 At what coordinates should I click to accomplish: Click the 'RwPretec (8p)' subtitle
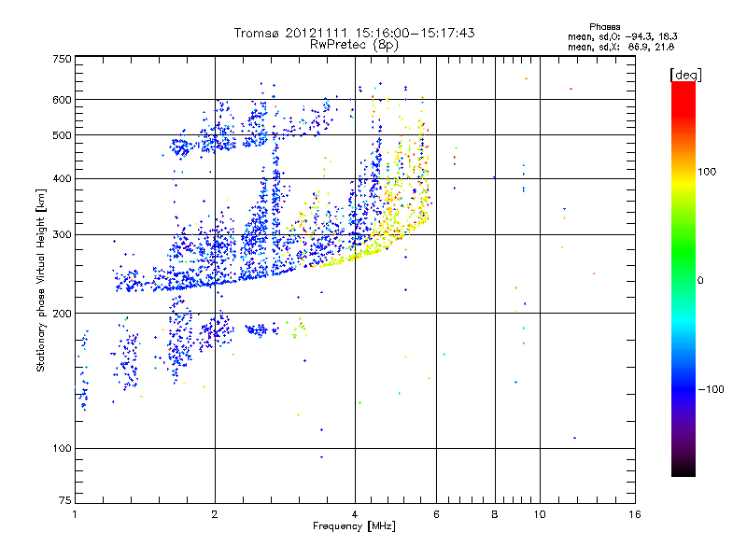pos(354,45)
